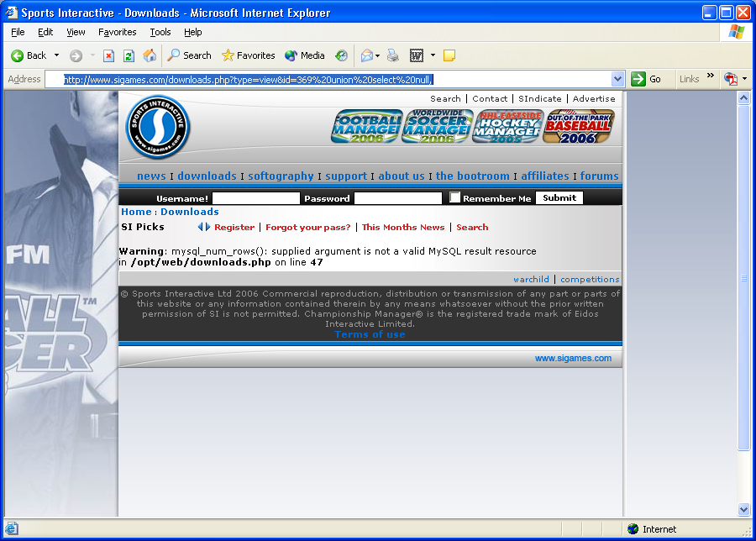Click the Back arrow icon

coord(18,56)
